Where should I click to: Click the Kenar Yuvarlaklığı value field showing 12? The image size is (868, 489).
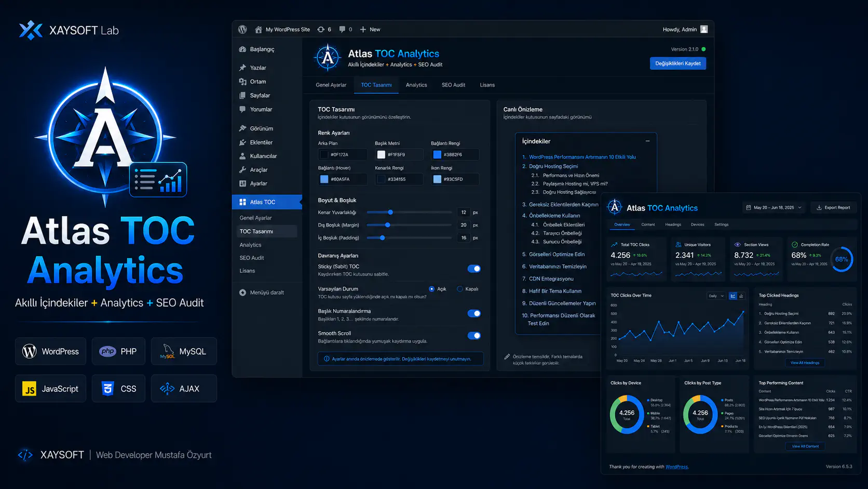pyautogui.click(x=464, y=212)
